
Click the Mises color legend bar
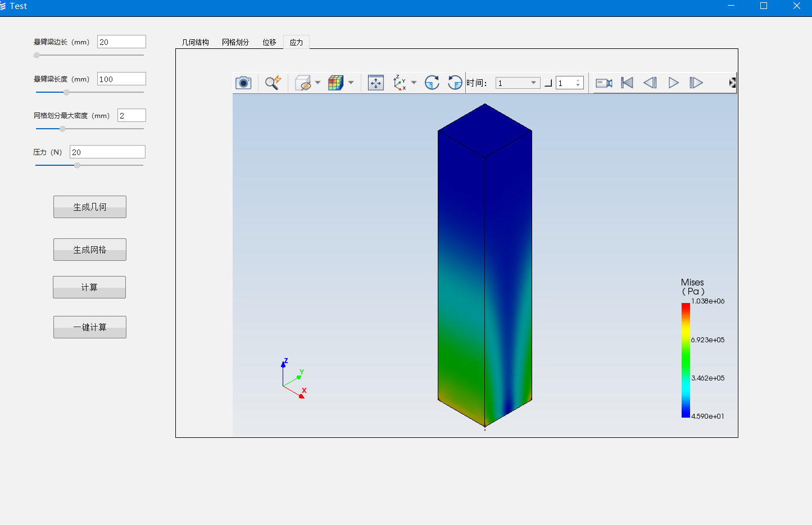(x=686, y=360)
